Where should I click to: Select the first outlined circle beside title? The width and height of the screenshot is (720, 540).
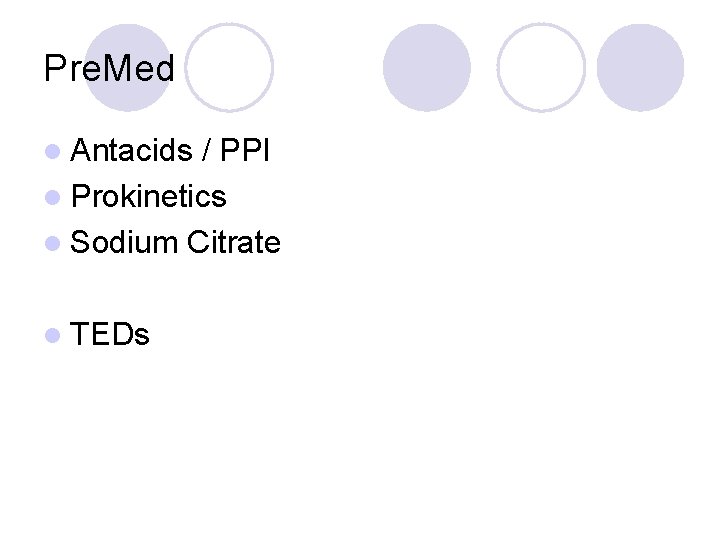tap(229, 67)
